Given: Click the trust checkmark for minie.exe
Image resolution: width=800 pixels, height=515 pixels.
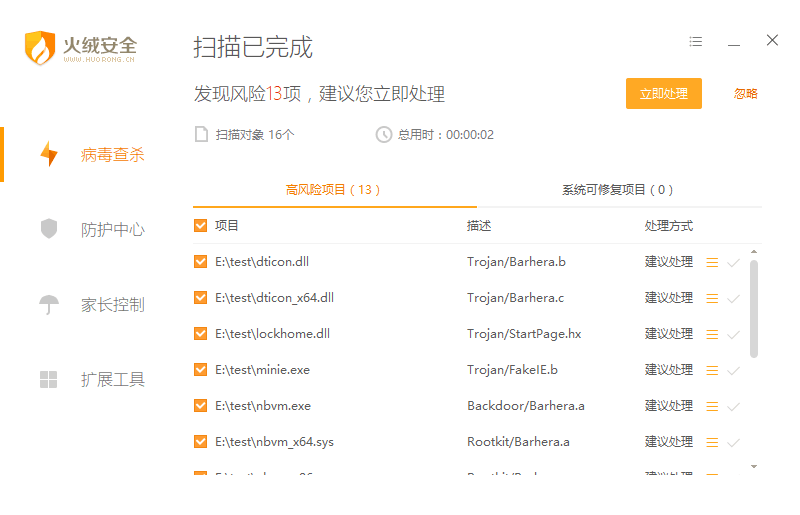Looking at the screenshot, I should pyautogui.click(x=734, y=371).
